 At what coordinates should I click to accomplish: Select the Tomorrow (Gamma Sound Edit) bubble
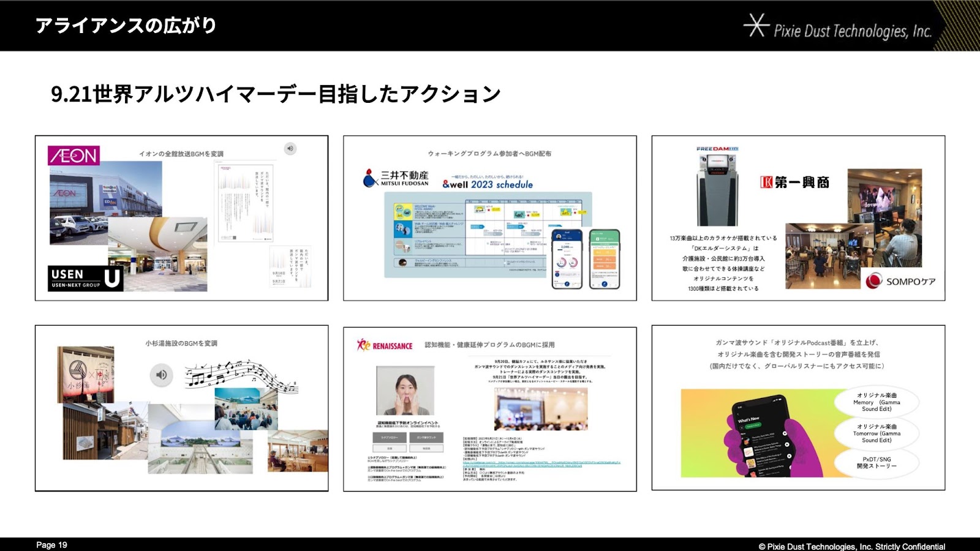(x=876, y=433)
